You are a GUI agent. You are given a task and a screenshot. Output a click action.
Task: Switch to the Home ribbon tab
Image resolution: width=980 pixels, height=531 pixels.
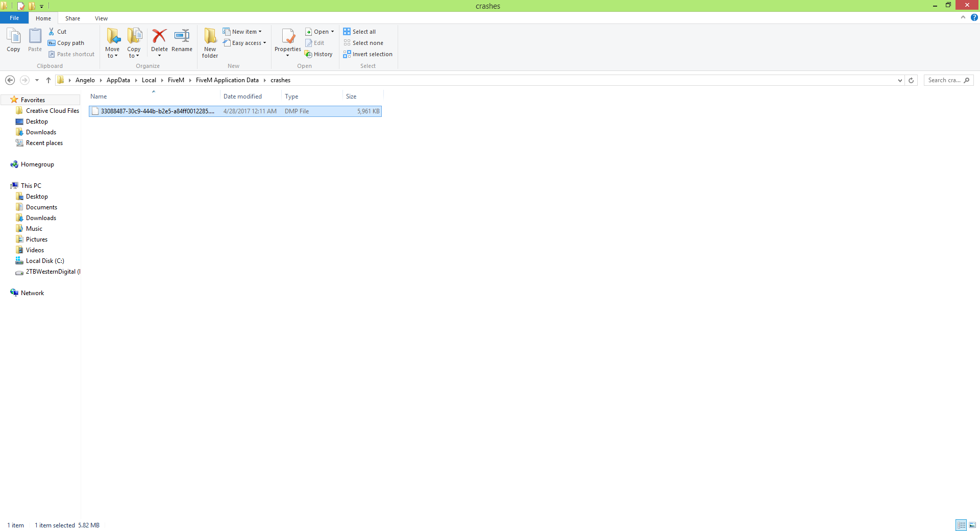coord(43,18)
